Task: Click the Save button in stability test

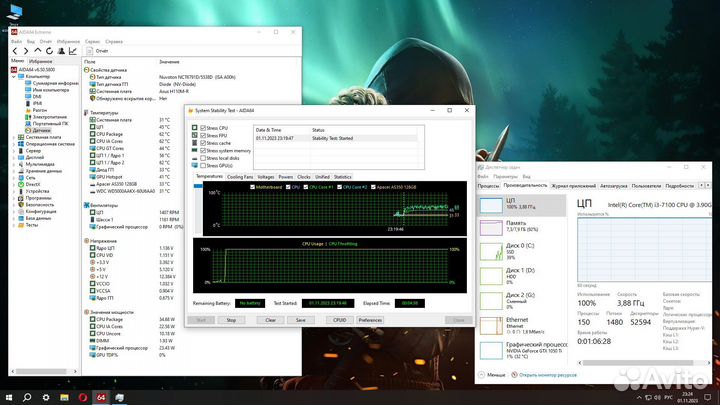Action: point(301,320)
